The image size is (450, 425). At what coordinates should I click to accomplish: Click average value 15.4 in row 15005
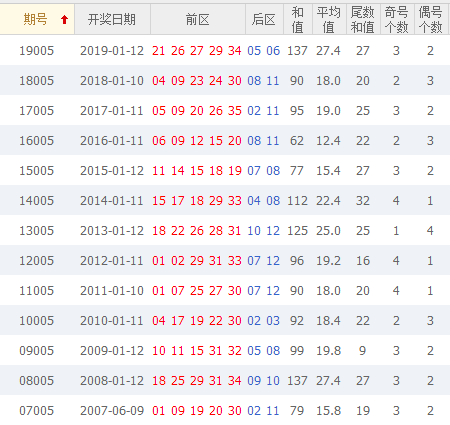coord(328,171)
